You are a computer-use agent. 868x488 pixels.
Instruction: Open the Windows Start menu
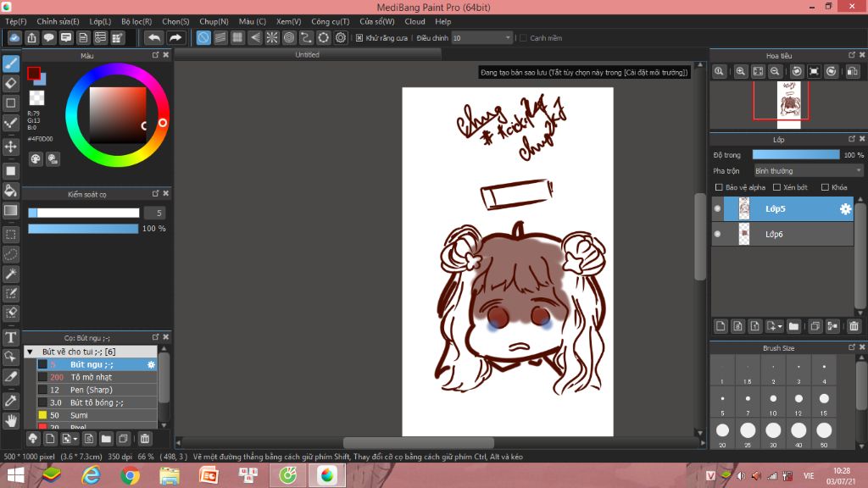tap(15, 475)
